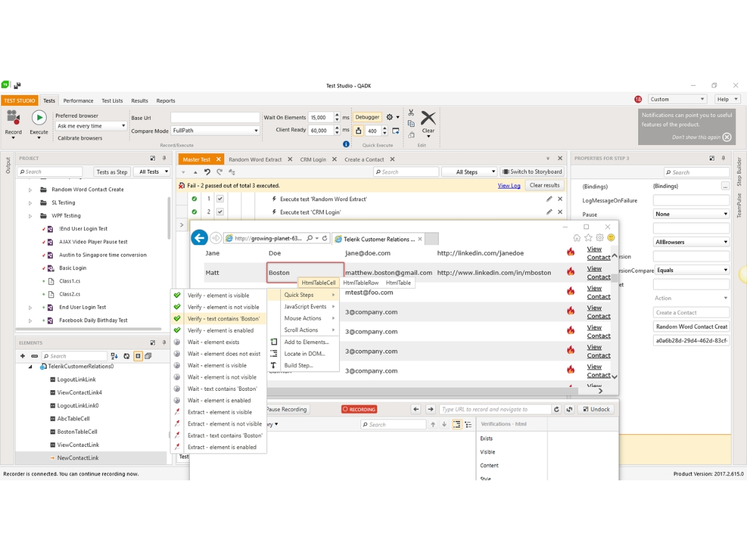Open the All Tests filter dropdown
Image resolution: width=747 pixels, height=560 pixels.
[x=153, y=172]
